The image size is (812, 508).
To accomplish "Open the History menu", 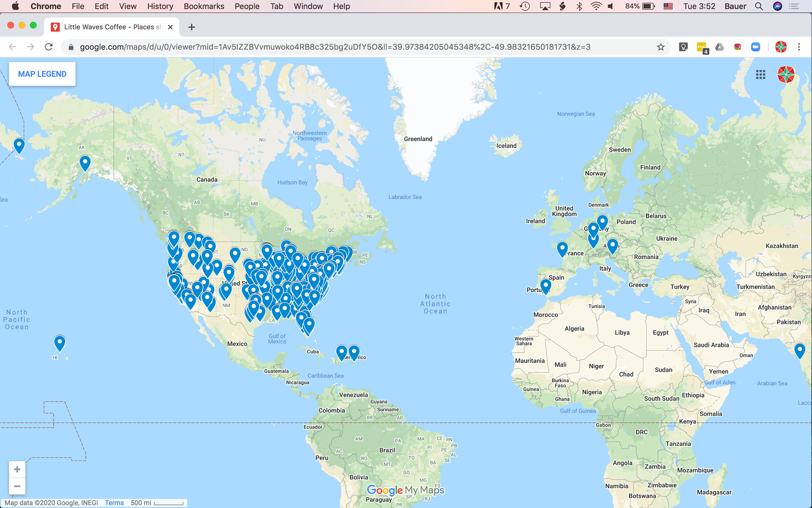I will [x=160, y=6].
